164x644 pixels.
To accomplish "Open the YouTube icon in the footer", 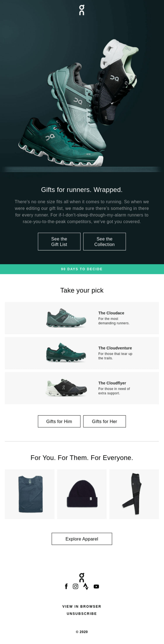I will tap(96, 586).
